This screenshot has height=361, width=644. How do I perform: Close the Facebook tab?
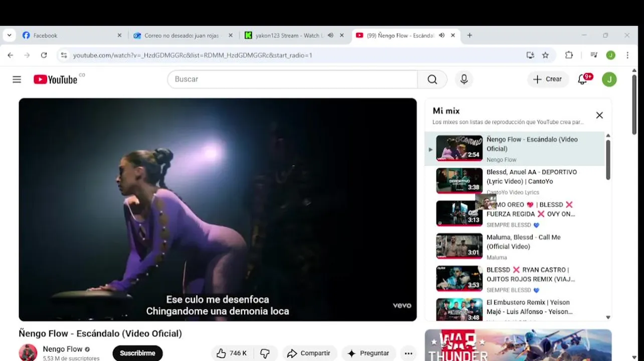click(119, 36)
